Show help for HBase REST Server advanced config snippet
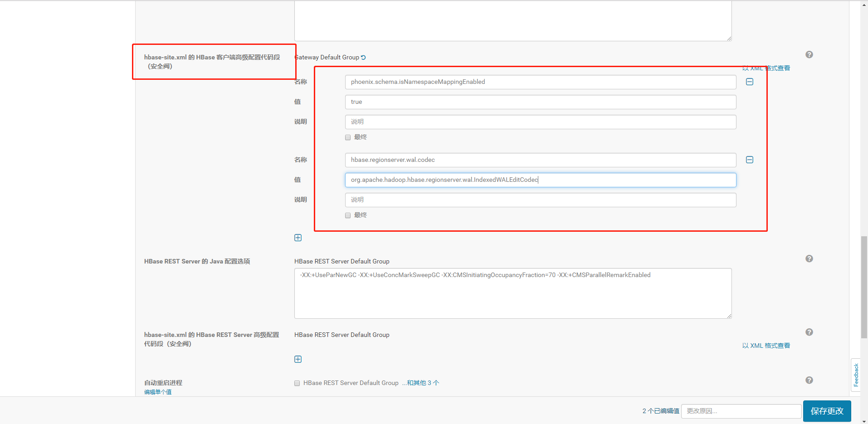This screenshot has height=424, width=868. coord(809,332)
